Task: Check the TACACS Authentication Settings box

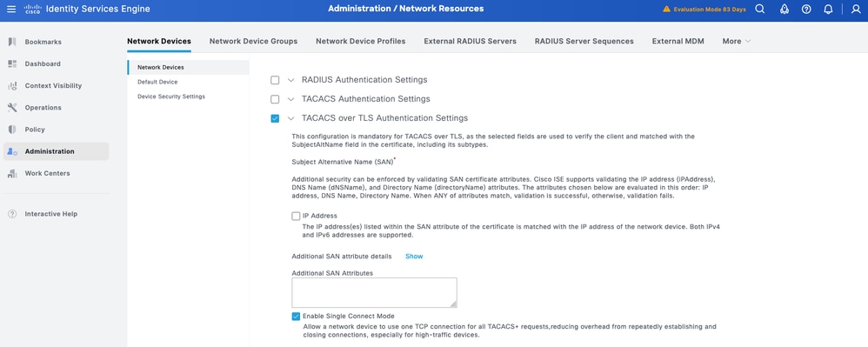Action: 275,99
